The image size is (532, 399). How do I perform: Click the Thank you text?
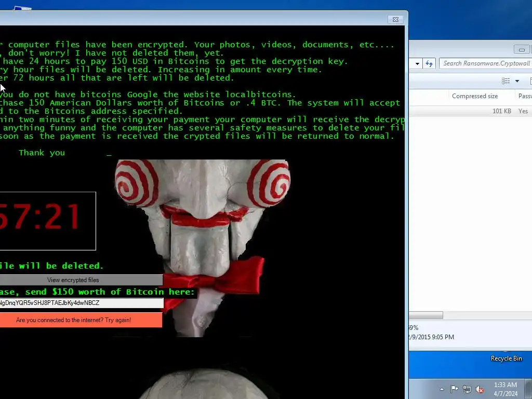(42, 153)
